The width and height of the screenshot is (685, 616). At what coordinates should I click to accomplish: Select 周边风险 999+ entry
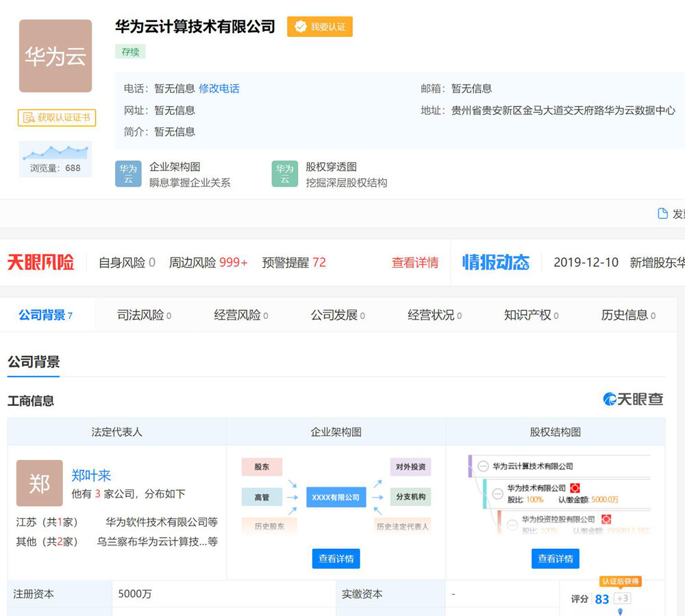(208, 262)
